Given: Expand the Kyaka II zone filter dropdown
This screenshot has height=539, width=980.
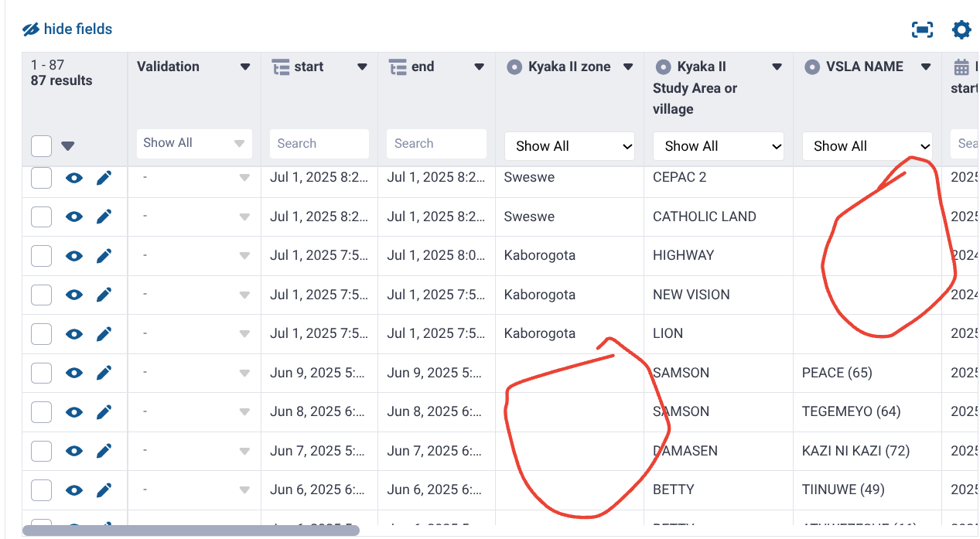Looking at the screenshot, I should coord(569,146).
